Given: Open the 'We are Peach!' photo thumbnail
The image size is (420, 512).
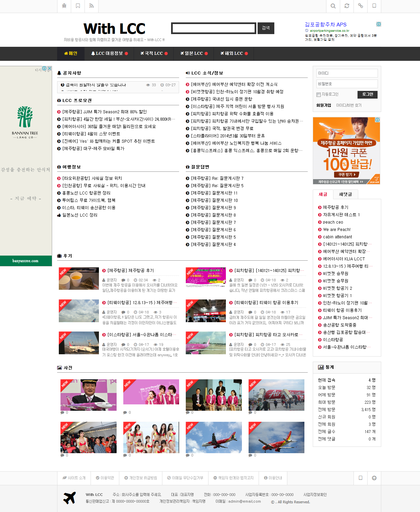Looking at the screenshot, I should 151,392.
